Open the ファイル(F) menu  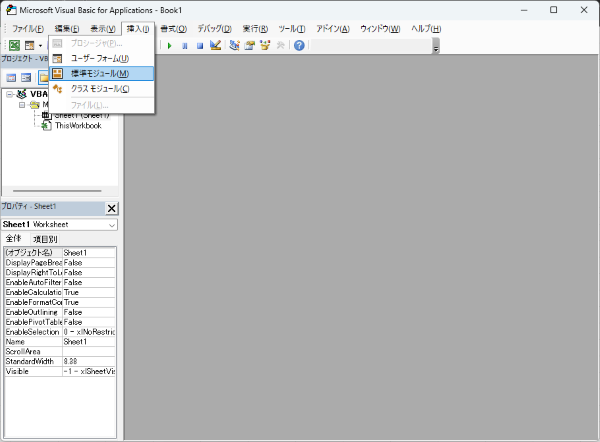coord(28,29)
